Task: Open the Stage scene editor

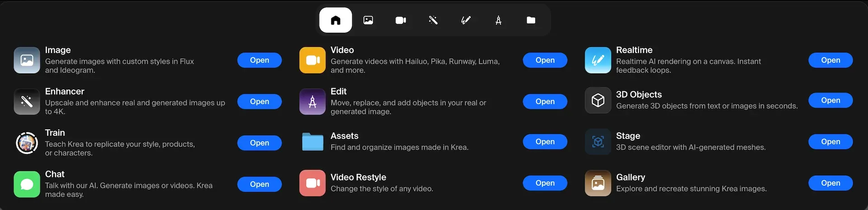Action: pos(830,142)
